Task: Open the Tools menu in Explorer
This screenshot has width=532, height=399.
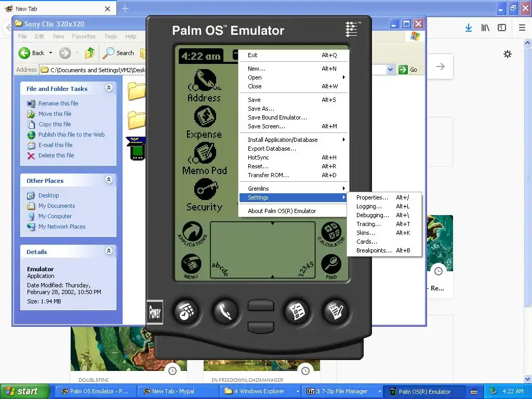Action: tap(111, 36)
